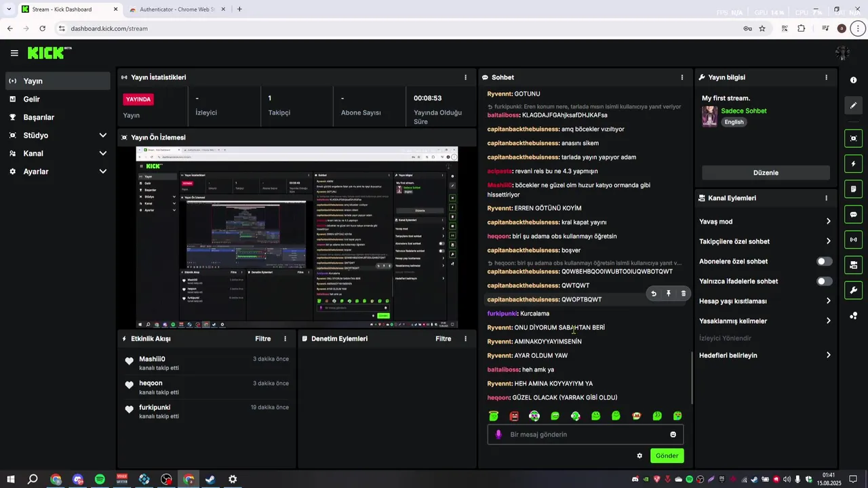Click username furkipunki in activity feed
Image resolution: width=868 pixels, height=488 pixels.
[155, 407]
